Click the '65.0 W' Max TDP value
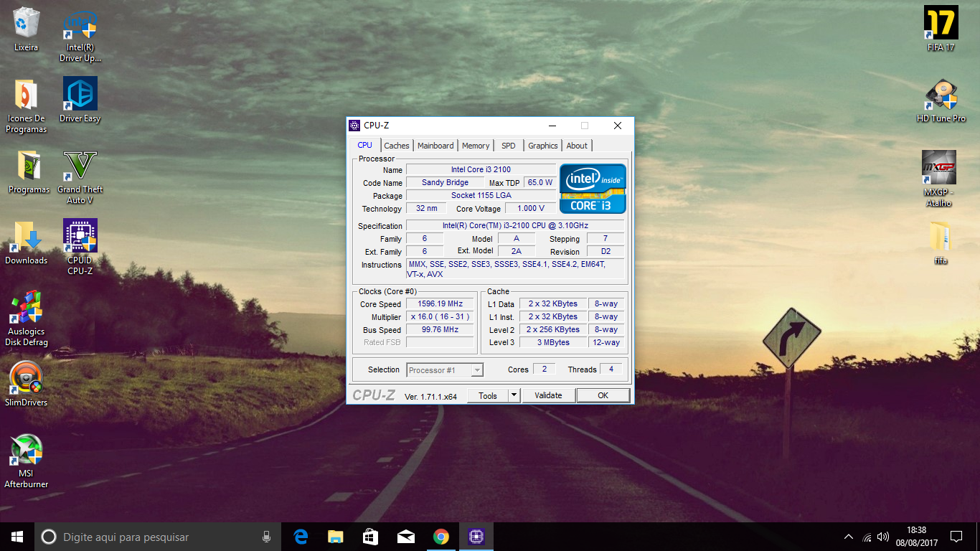980x551 pixels. tap(540, 182)
